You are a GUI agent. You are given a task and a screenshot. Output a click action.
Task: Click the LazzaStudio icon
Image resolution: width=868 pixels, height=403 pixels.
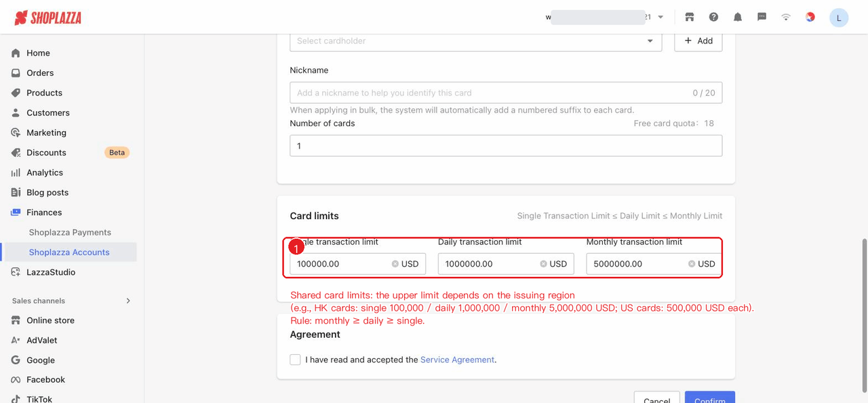click(16, 272)
